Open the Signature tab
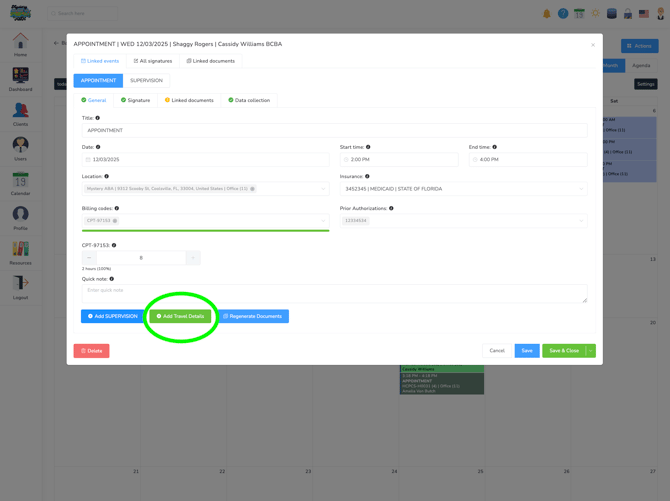This screenshot has width=670, height=501. click(x=135, y=100)
